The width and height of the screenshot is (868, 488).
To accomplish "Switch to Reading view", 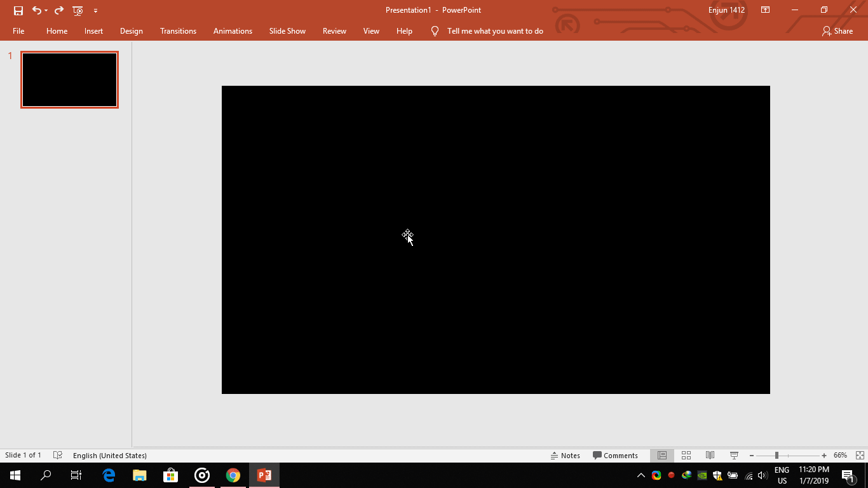I will tap(710, 456).
